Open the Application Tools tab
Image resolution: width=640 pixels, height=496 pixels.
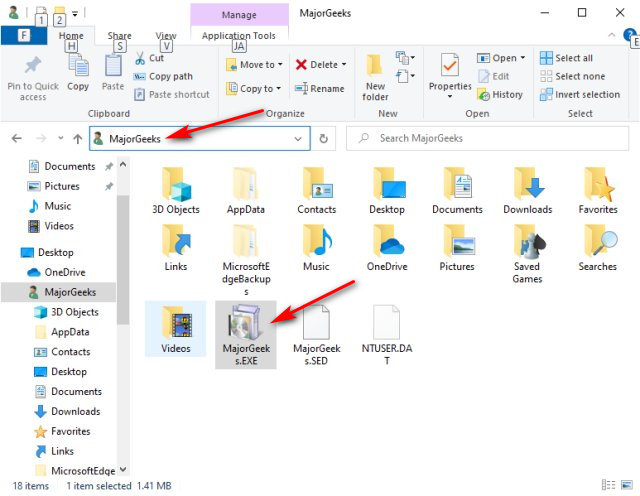[239, 36]
